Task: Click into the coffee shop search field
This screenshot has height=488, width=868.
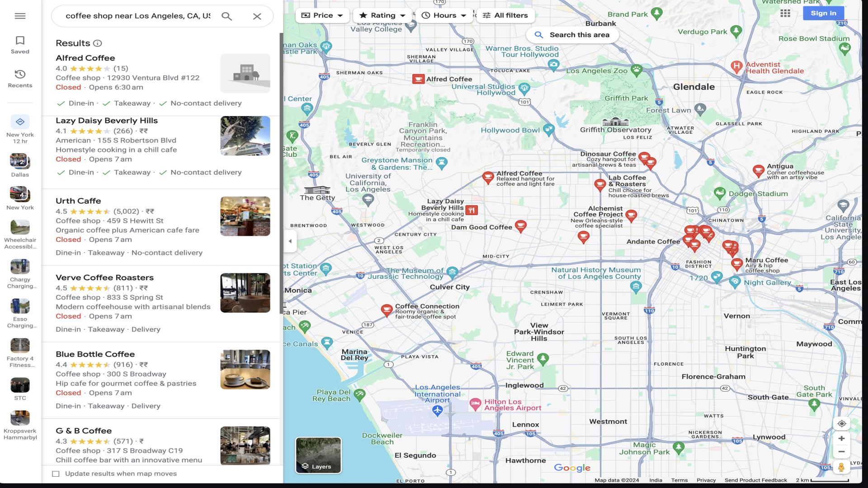Action: (x=138, y=16)
